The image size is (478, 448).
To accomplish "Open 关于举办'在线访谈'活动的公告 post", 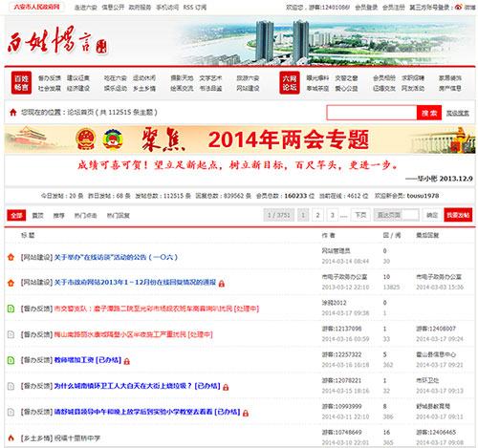I will click(x=116, y=257).
